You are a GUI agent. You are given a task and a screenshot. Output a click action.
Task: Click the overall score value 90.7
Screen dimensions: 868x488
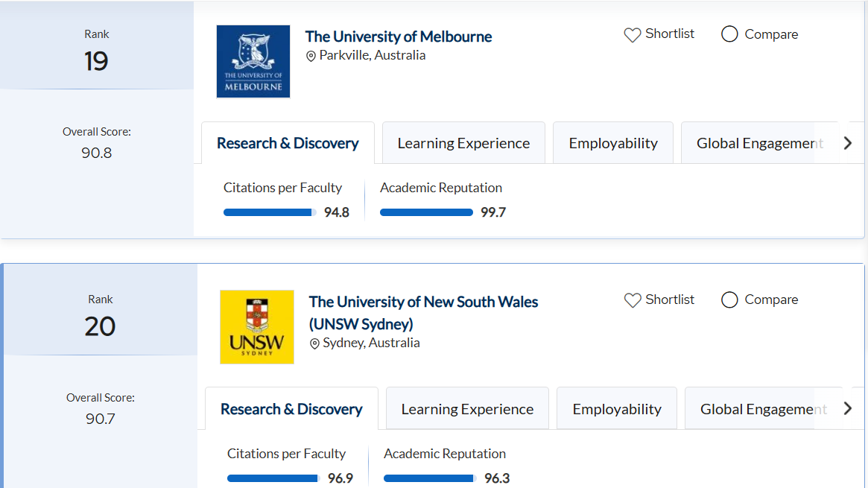[100, 419]
